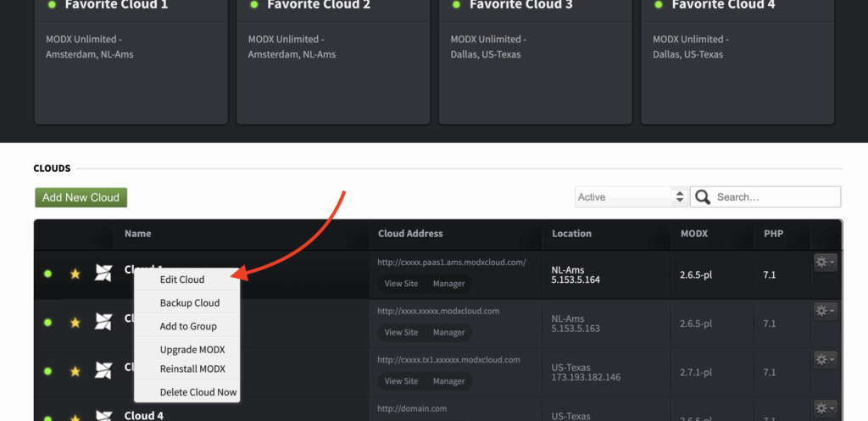This screenshot has height=421, width=868.
Task: Click Manager button for Cloud 1
Action: pos(449,284)
